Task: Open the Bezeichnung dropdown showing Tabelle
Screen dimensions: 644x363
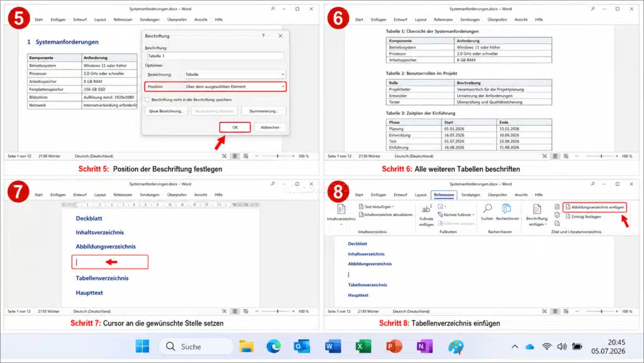Action: (x=235, y=74)
